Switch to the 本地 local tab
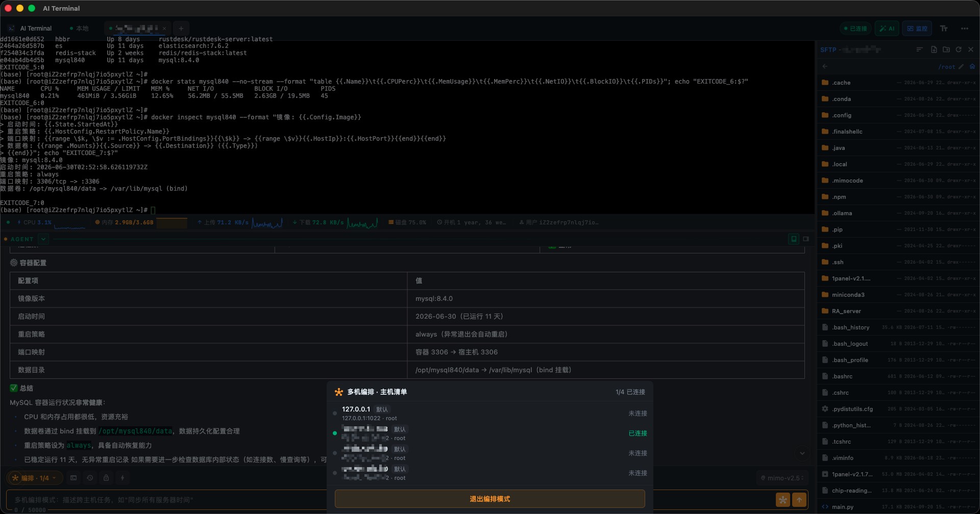980x514 pixels. [79, 29]
